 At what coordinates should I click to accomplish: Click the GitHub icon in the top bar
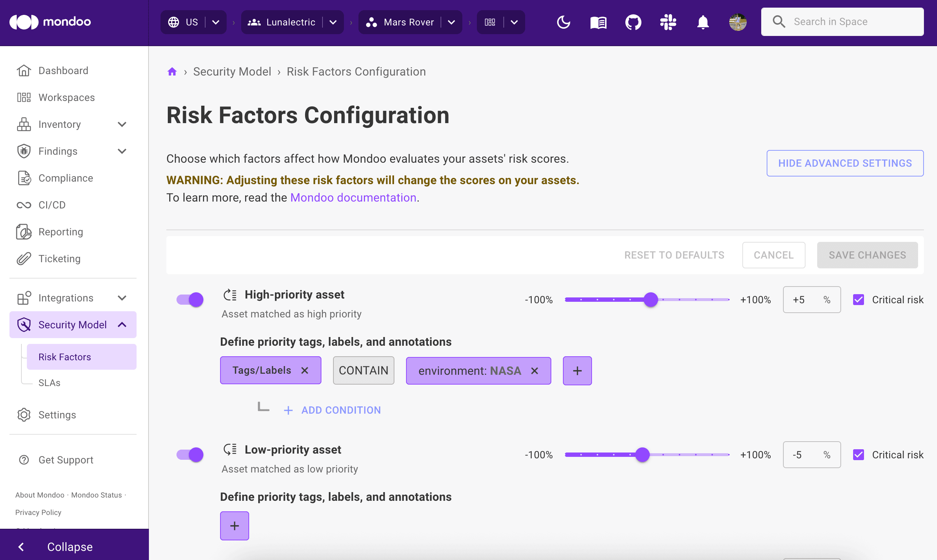(x=633, y=22)
